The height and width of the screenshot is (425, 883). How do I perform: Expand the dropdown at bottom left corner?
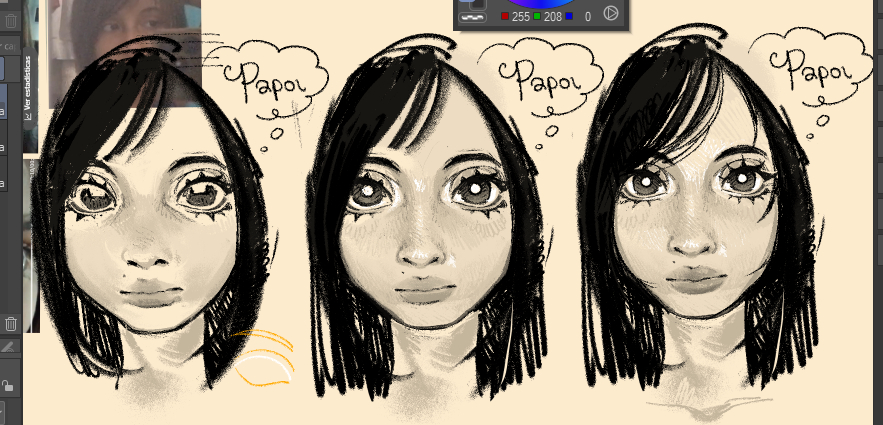tap(3, 410)
